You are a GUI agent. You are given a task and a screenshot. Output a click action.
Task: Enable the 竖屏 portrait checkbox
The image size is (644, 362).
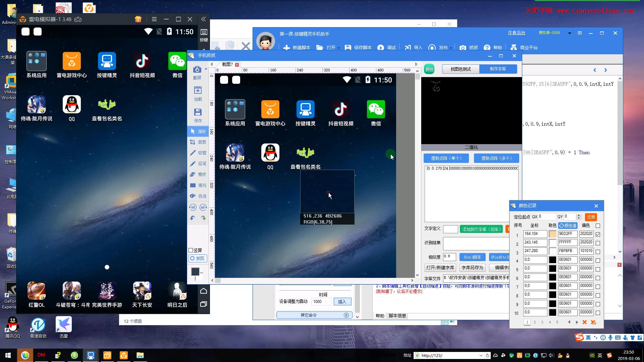(191, 250)
